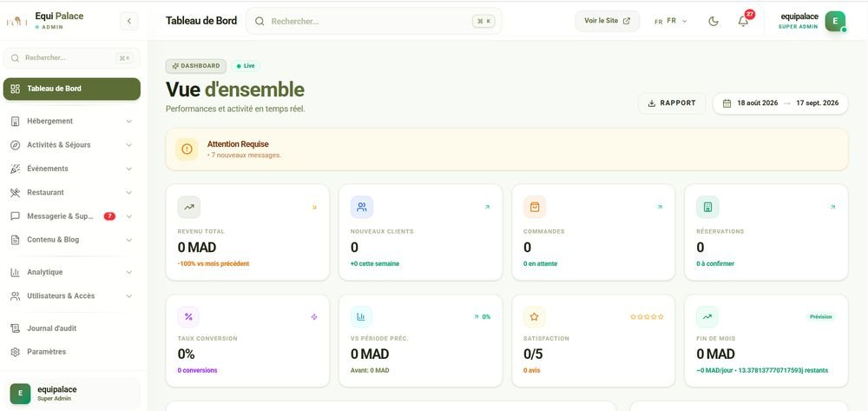Click "+0 cette semaine" text
This screenshot has width=868, height=411.
[x=375, y=263]
